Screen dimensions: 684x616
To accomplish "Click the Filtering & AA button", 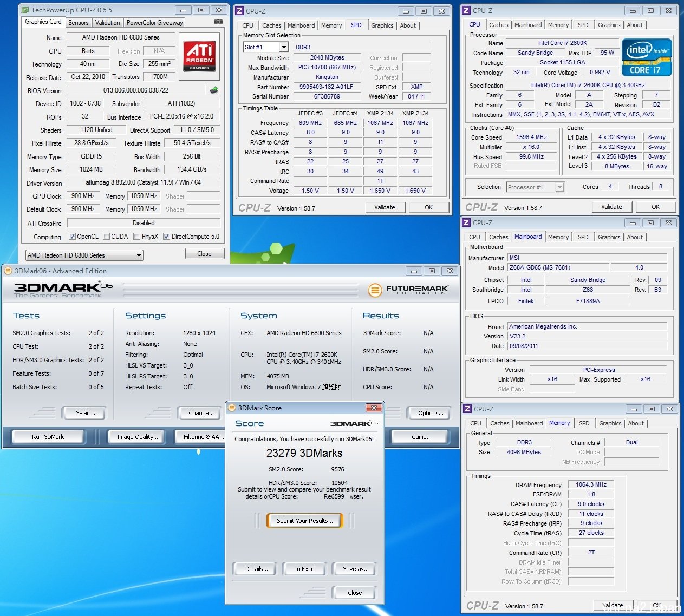I will point(200,437).
